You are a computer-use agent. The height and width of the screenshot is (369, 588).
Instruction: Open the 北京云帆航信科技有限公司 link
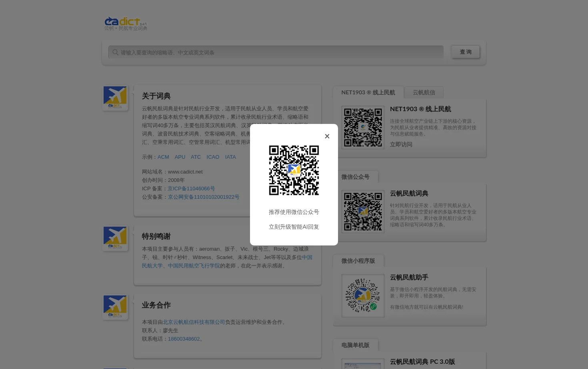194,322
